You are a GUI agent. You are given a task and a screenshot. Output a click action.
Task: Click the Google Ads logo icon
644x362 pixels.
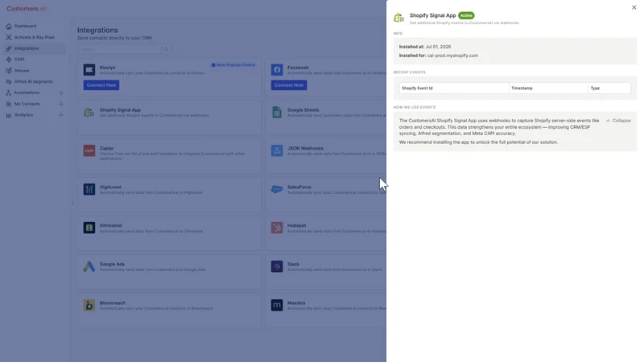pos(89,266)
